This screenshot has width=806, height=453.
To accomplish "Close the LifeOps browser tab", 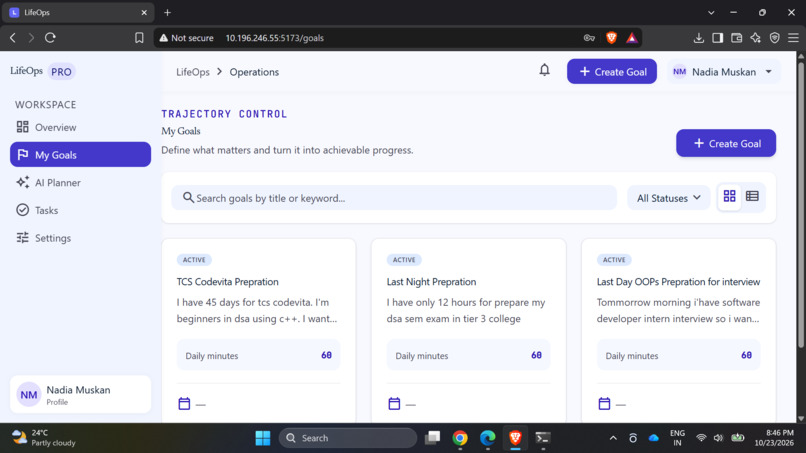I will click(144, 12).
